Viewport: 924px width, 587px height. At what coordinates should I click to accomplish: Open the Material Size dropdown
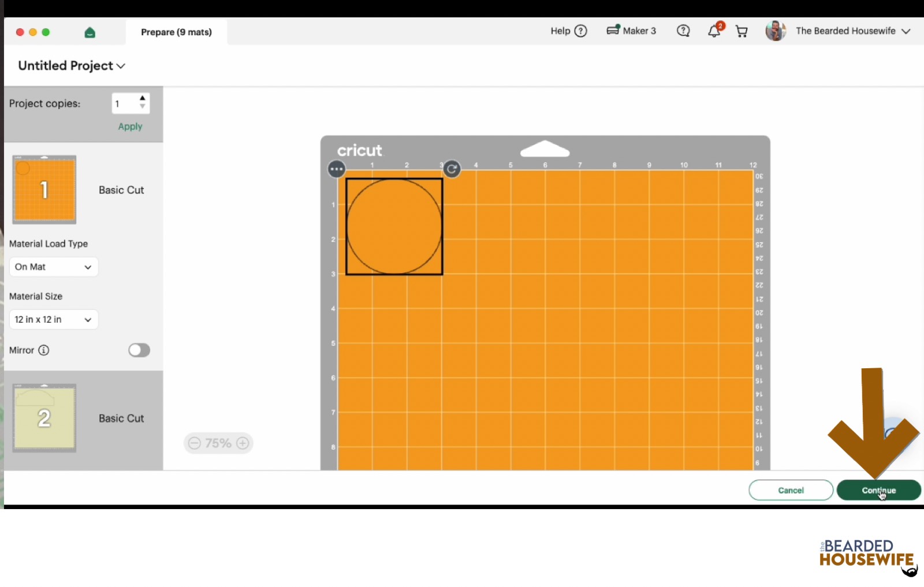click(54, 319)
